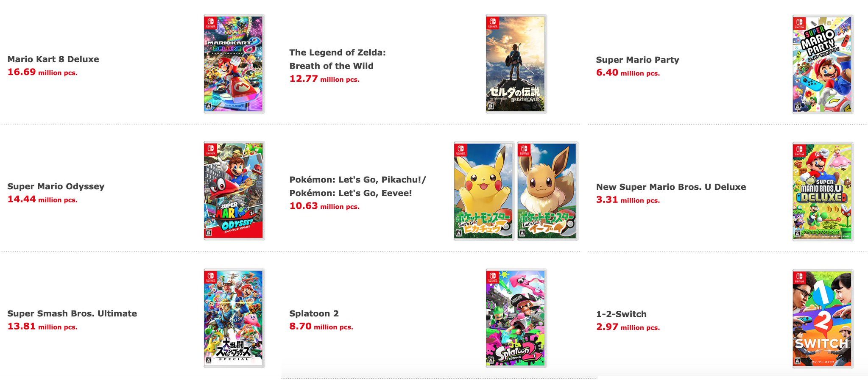Screen dimensions: 868x382
Task: Click the Switch logo on 1-2-Switch cover
Action: [799, 277]
